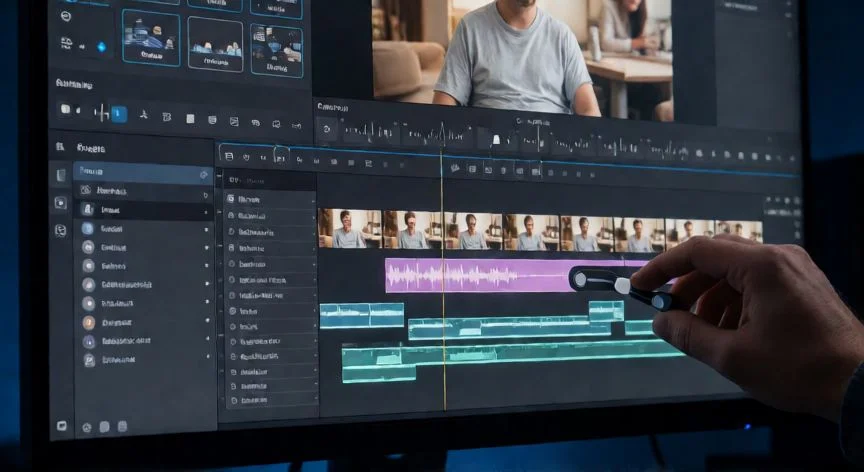
Task: Click the white trapezoid marker in the waveform strip
Action: pyautogui.click(x=496, y=140)
